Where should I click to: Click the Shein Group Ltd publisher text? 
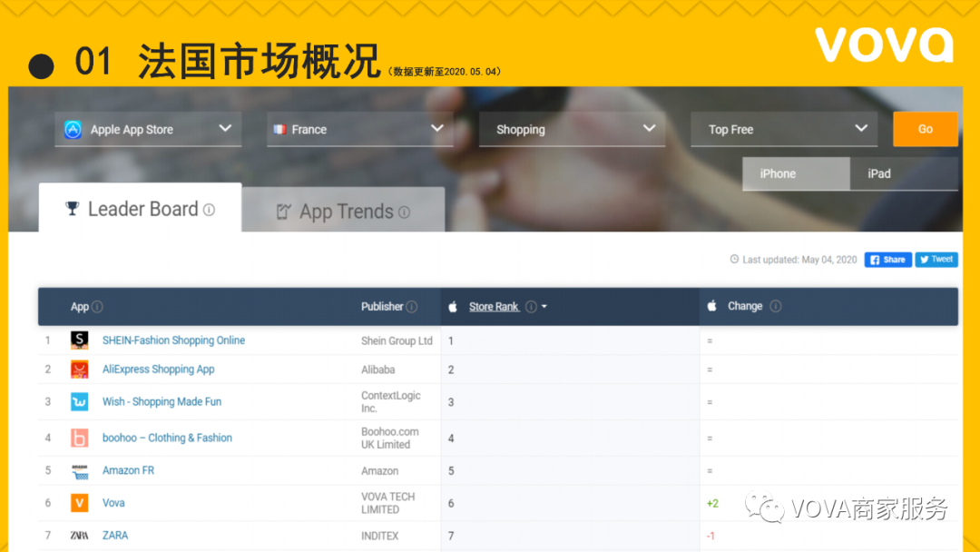(x=397, y=340)
